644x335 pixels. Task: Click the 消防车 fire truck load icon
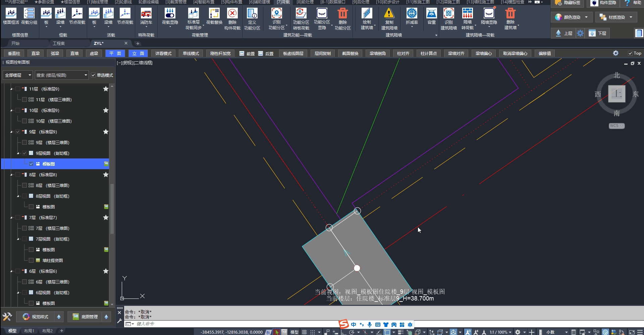146,14
